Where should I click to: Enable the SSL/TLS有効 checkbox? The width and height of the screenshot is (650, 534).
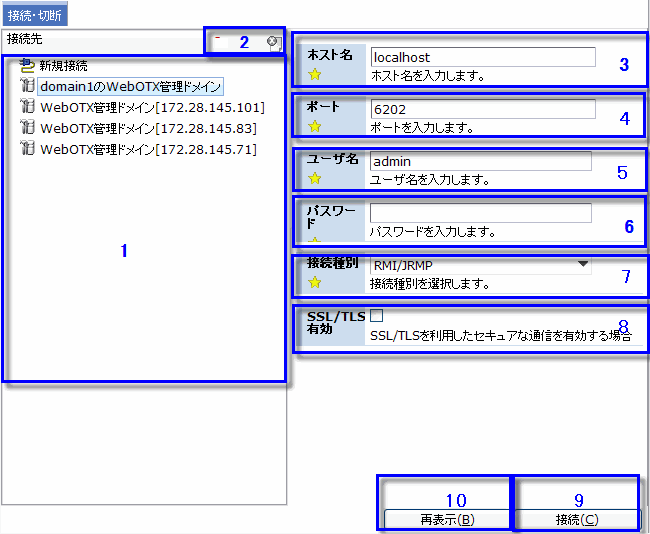click(376, 317)
